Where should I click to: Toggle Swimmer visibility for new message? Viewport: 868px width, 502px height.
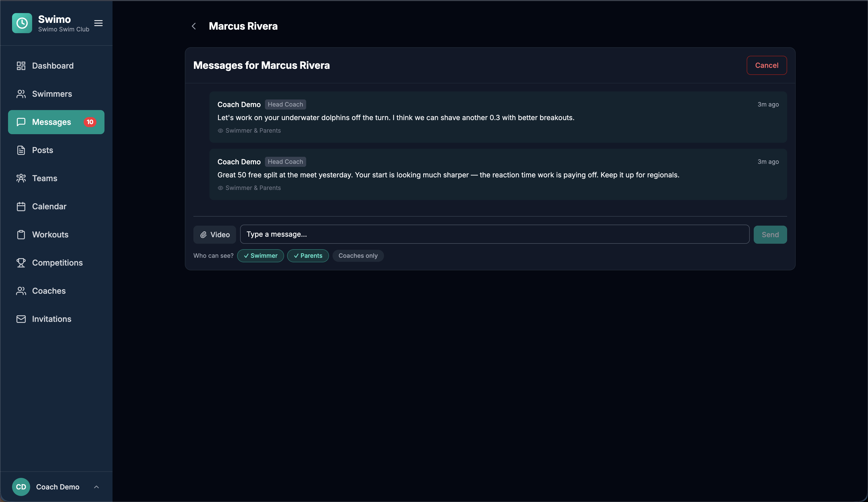pyautogui.click(x=260, y=256)
